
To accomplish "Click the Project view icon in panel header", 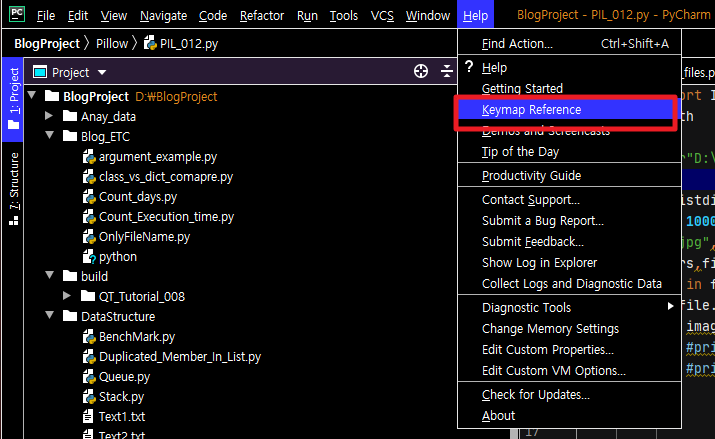I will 40,72.
